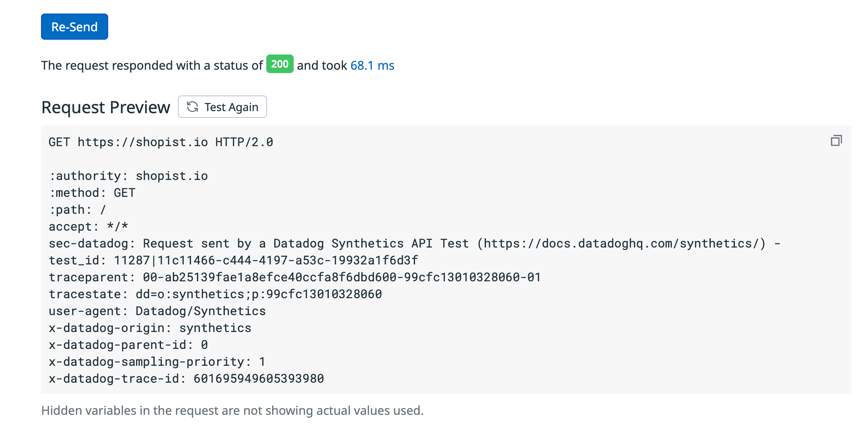The image size is (868, 430).
Task: Click the x-datadog-origin: synthetics line
Action: 150,328
